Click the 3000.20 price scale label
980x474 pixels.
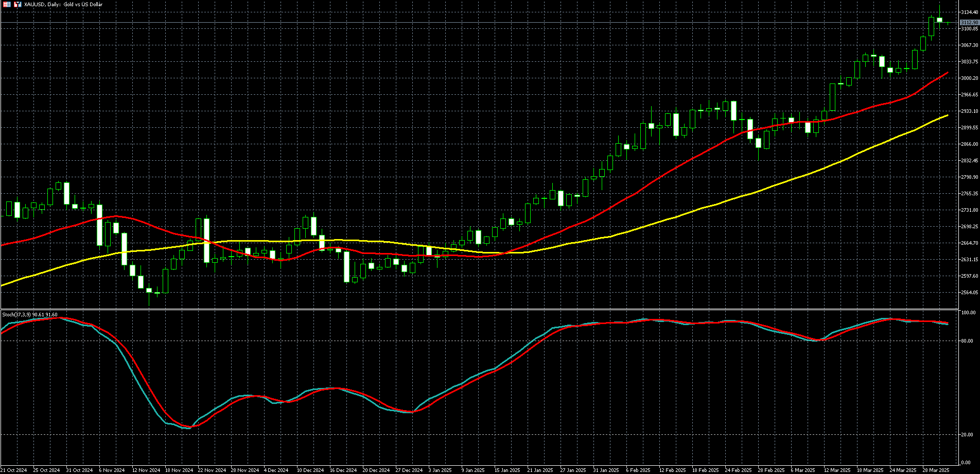[x=969, y=78]
